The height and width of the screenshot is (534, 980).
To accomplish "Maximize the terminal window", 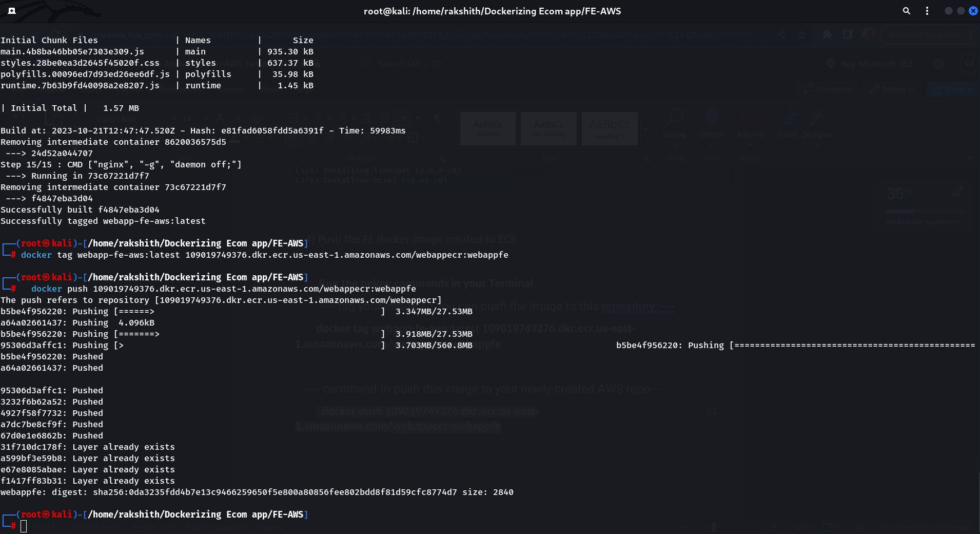I will point(961,11).
